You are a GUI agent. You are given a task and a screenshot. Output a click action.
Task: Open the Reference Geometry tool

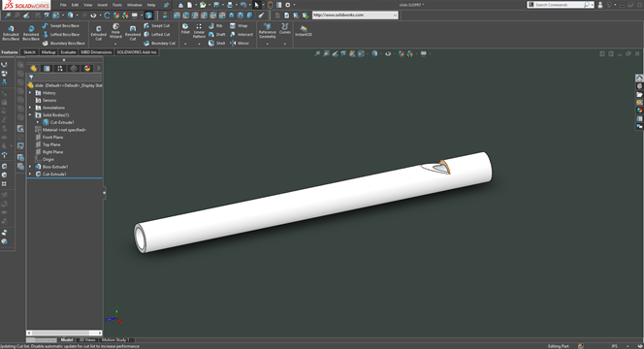point(268,31)
